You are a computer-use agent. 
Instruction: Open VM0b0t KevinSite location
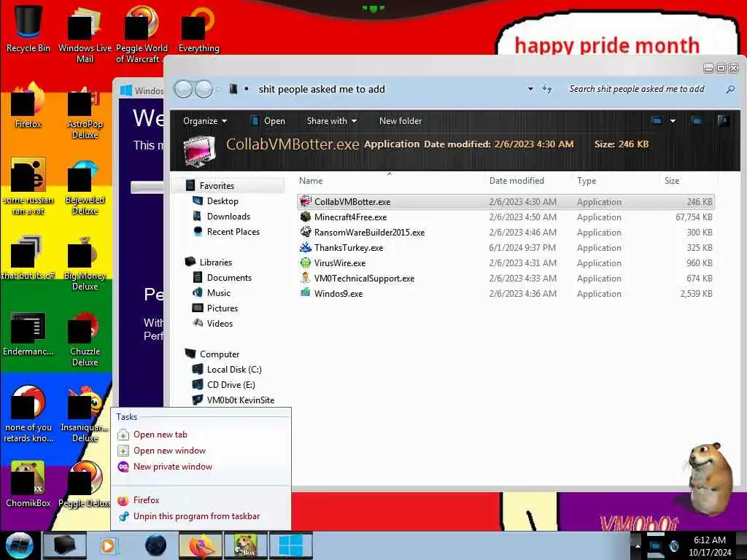point(240,400)
